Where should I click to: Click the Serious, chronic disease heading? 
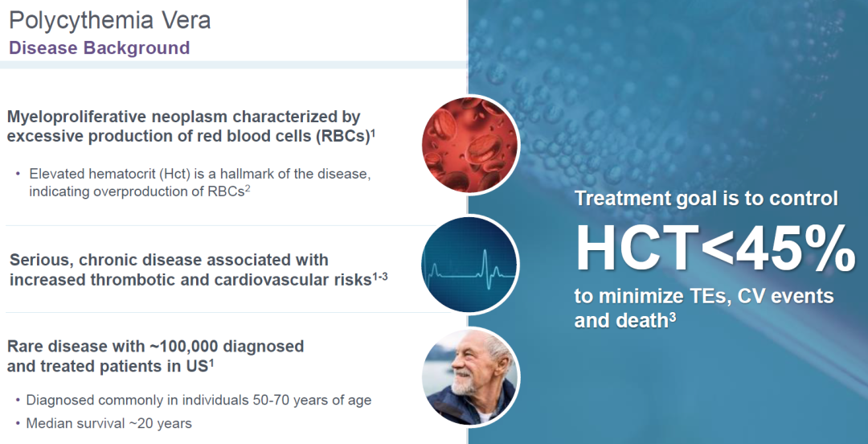coord(199,269)
